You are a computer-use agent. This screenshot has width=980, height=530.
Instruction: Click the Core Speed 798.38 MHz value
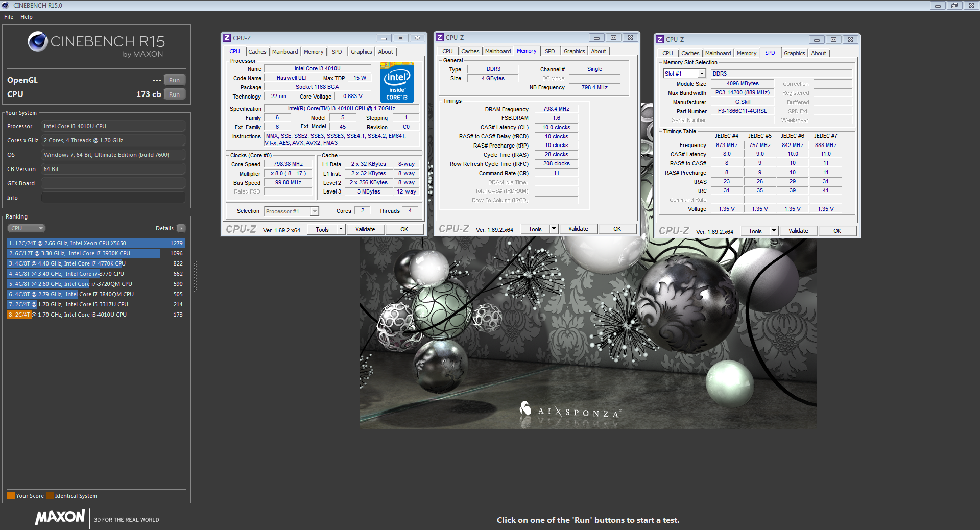(288, 164)
